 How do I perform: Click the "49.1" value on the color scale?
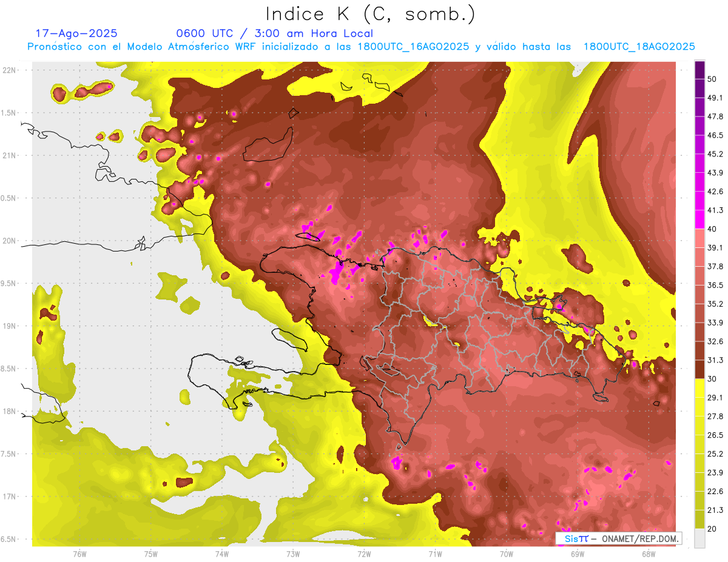point(715,98)
